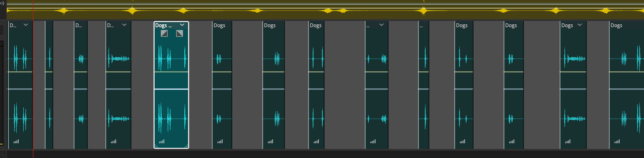
Task: Click the fade-in icon on the selected Dogs clip
Action: pyautogui.click(x=164, y=33)
